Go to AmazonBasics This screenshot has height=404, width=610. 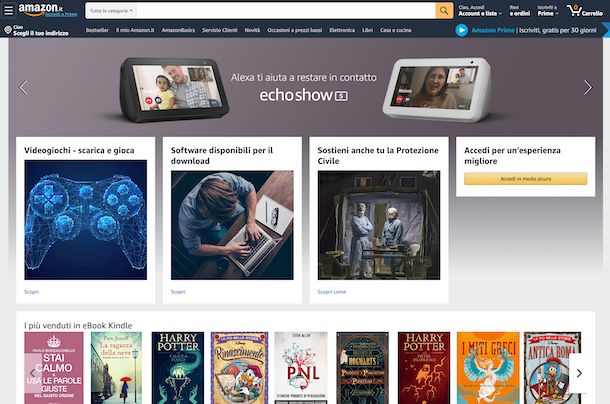click(178, 30)
